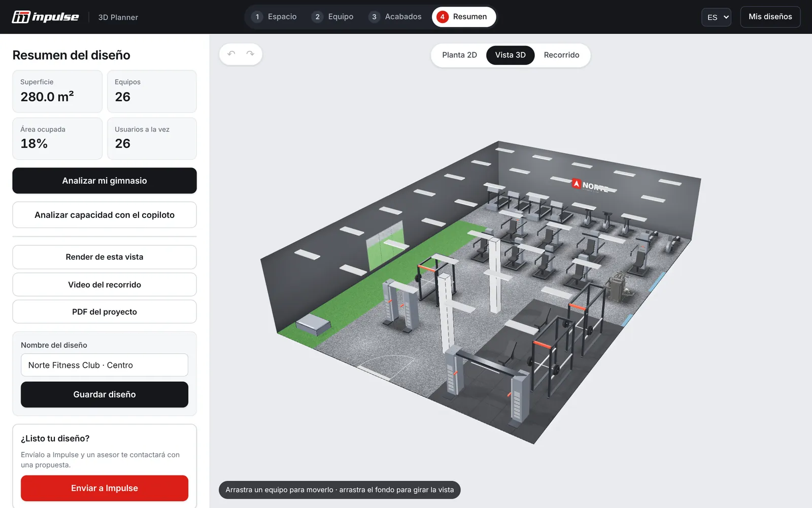Click the Superficie 280.0 m² card
This screenshot has height=508, width=812.
57,91
